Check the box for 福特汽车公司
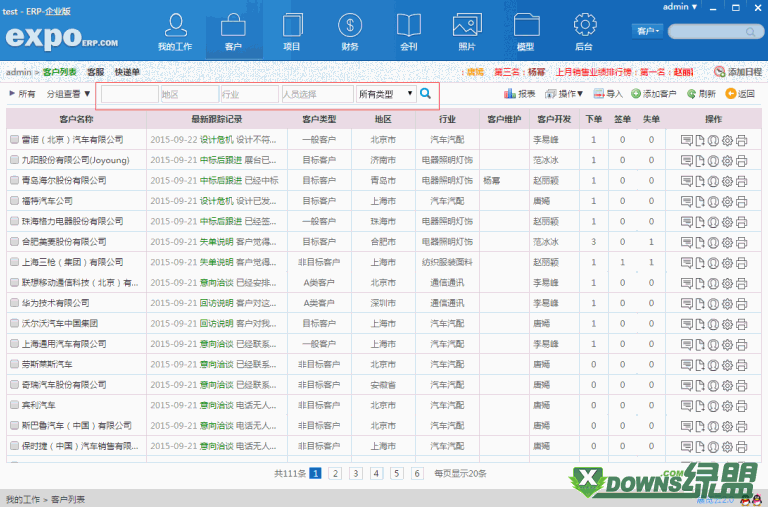768x507 pixels. pos(14,201)
